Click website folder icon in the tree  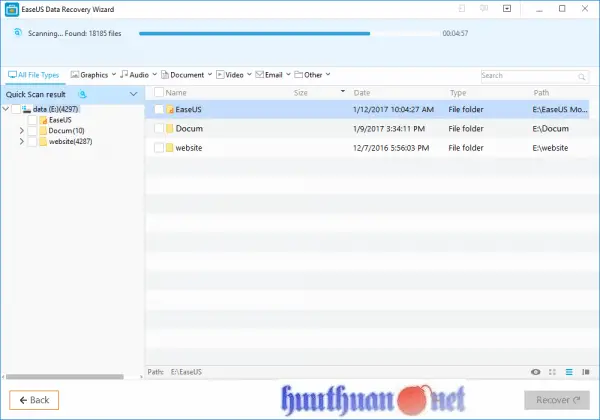43,142
